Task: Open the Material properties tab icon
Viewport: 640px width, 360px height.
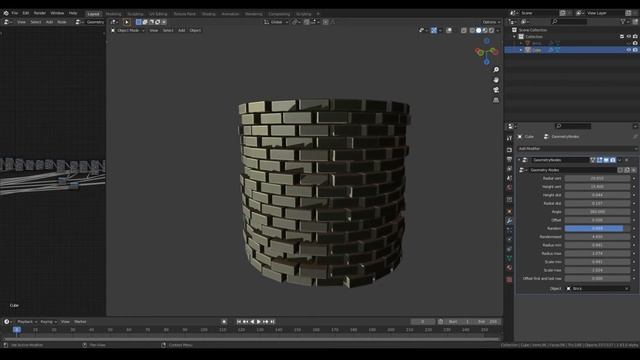Action: [x=509, y=268]
